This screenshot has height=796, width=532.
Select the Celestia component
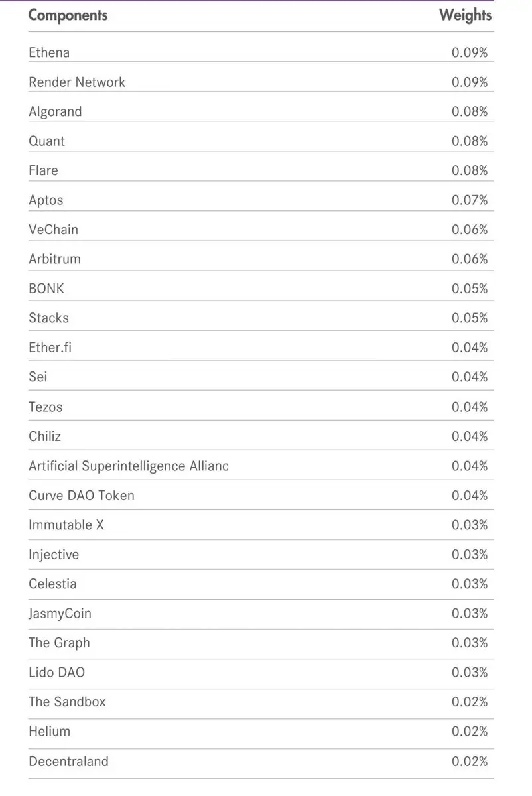52,584
